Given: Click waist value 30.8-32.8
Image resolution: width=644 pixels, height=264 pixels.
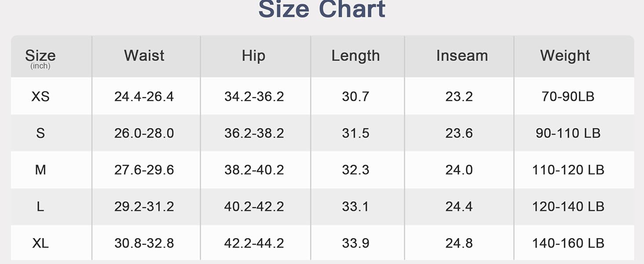Looking at the screenshot, I should tap(144, 243).
